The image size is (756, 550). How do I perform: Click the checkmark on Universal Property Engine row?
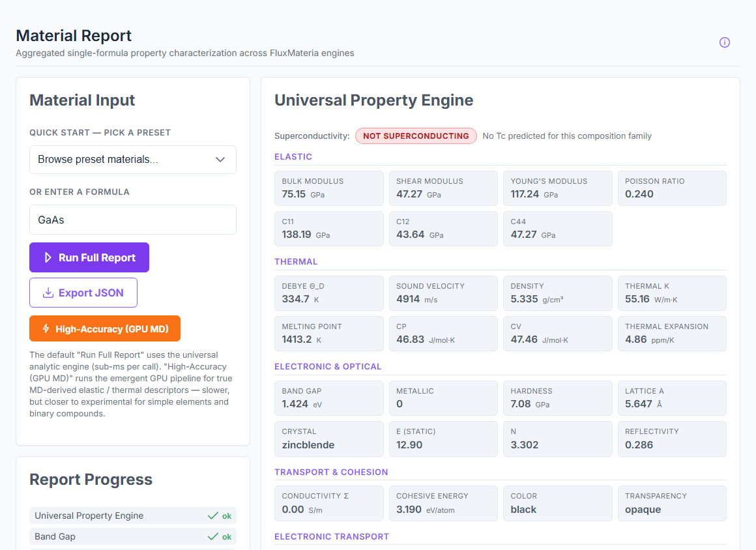pos(212,515)
